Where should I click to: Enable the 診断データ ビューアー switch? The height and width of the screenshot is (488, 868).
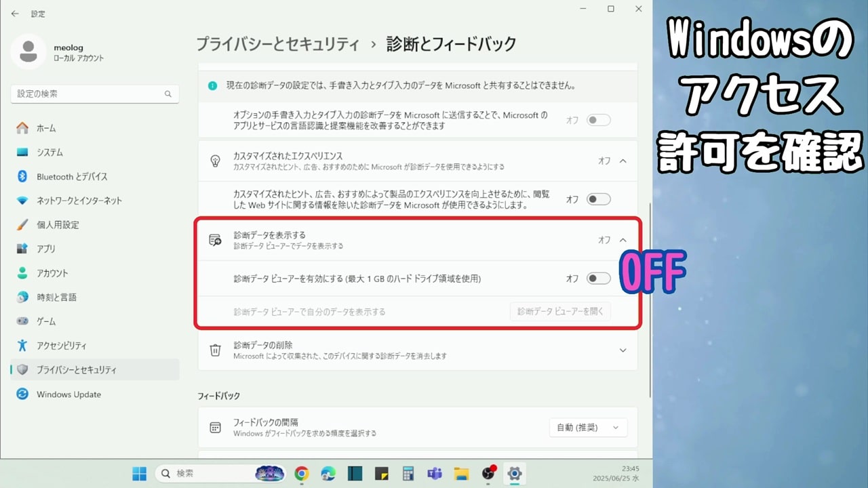(x=599, y=279)
